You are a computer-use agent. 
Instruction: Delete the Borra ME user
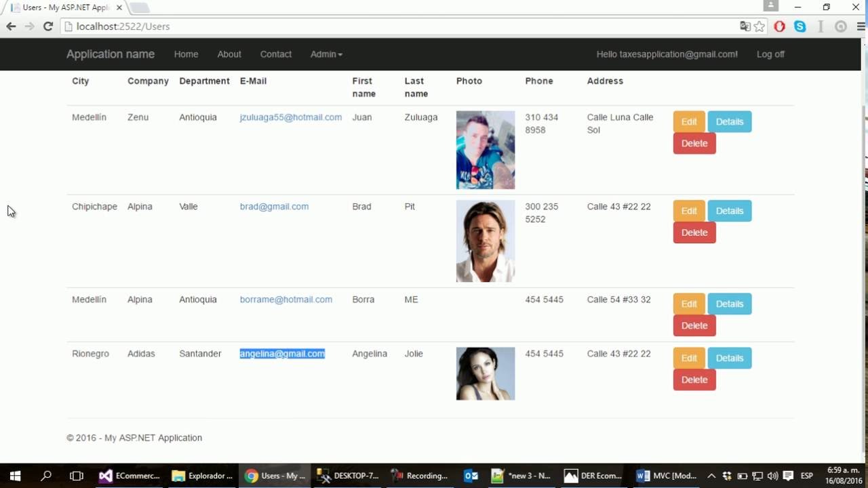pyautogui.click(x=694, y=325)
